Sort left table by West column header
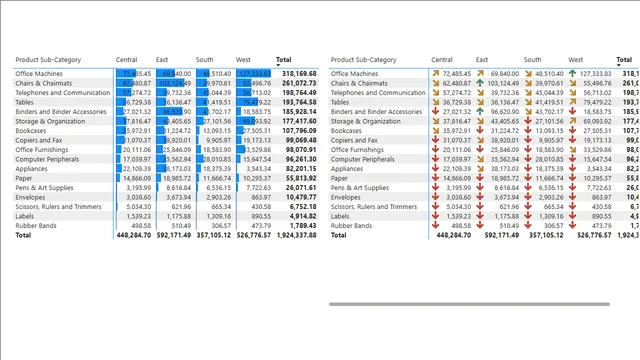Image resolution: width=640 pixels, height=360 pixels. pos(243,60)
